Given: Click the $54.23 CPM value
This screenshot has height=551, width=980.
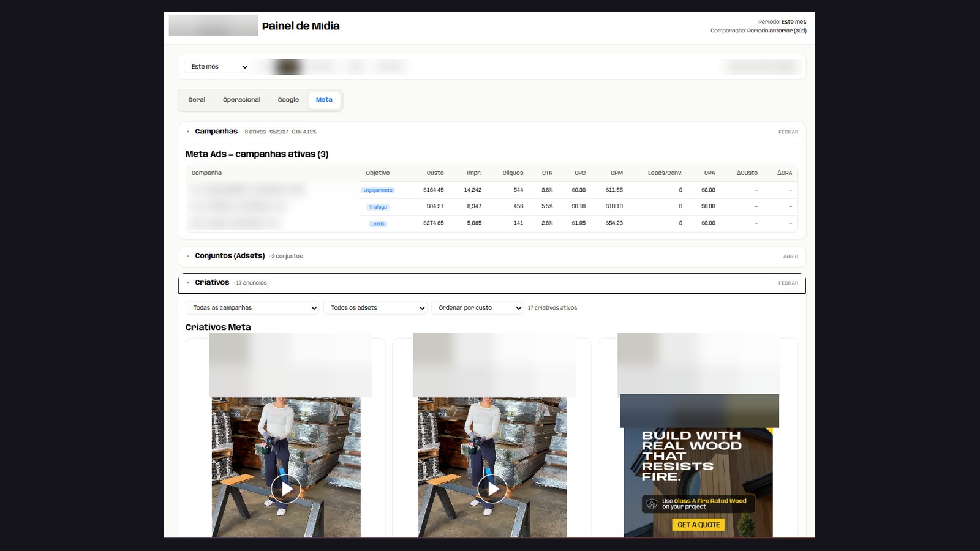Looking at the screenshot, I should (614, 223).
